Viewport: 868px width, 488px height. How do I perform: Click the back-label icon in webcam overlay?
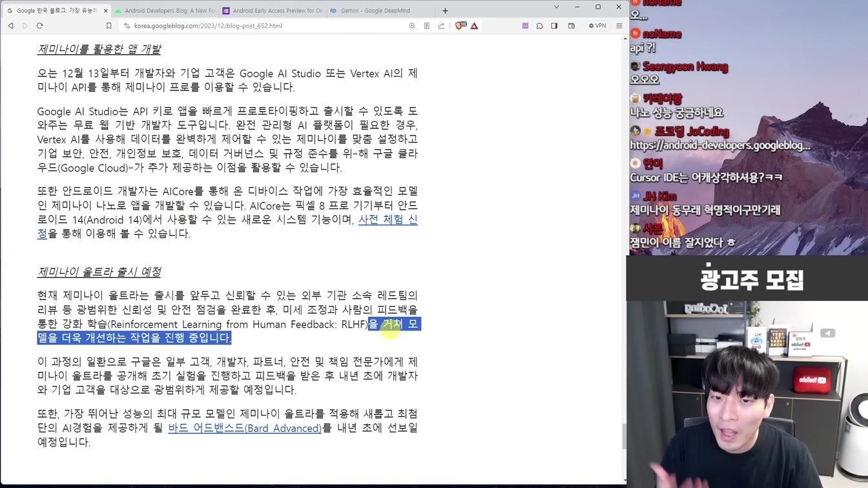pos(827,333)
